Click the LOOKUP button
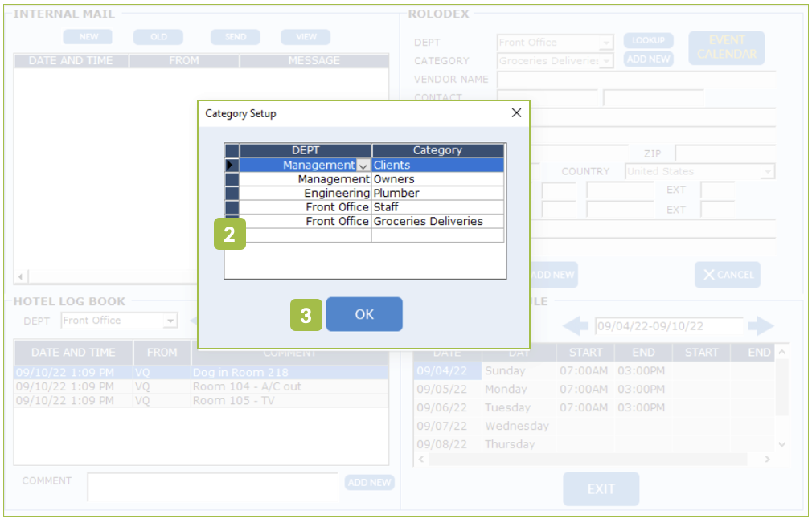 point(648,40)
